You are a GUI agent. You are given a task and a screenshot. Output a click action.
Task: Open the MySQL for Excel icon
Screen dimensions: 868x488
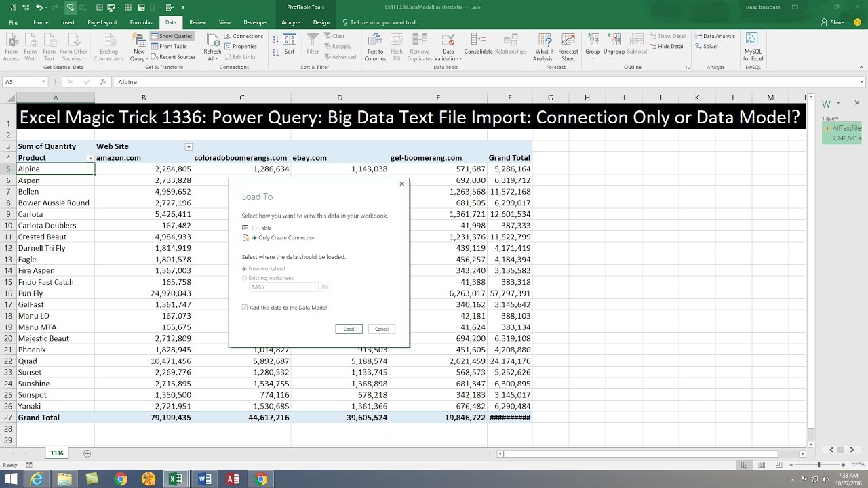click(753, 47)
